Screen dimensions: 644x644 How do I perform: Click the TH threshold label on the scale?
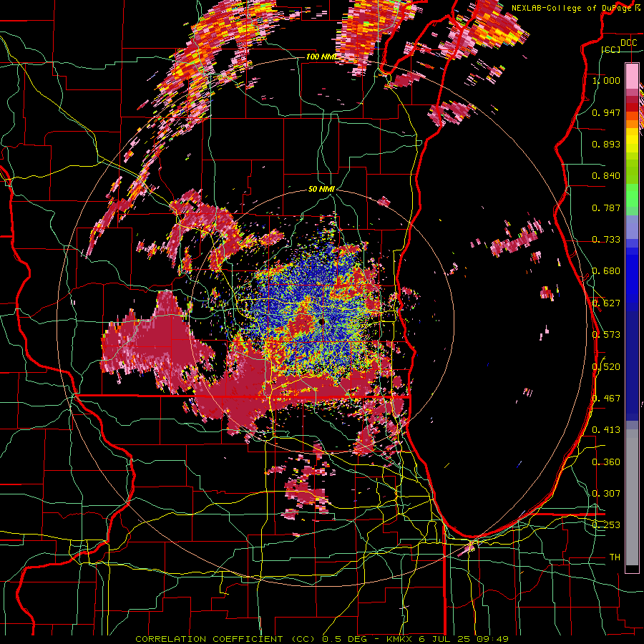pos(615,557)
